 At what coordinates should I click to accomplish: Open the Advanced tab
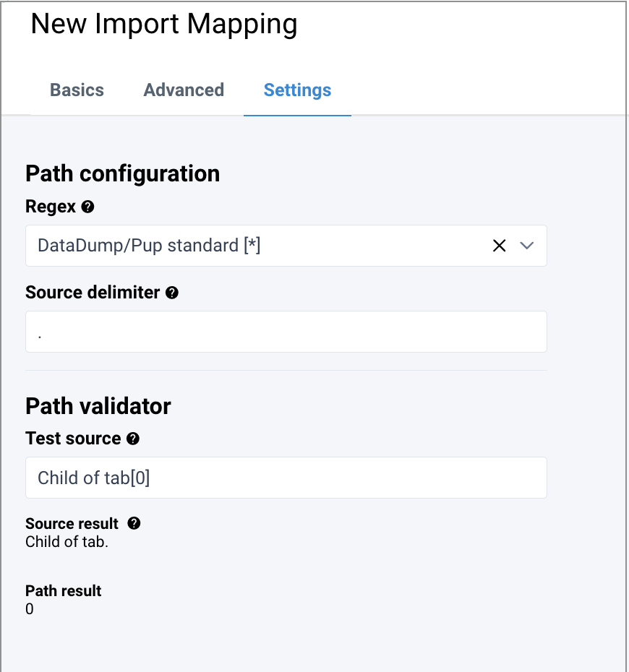184,90
